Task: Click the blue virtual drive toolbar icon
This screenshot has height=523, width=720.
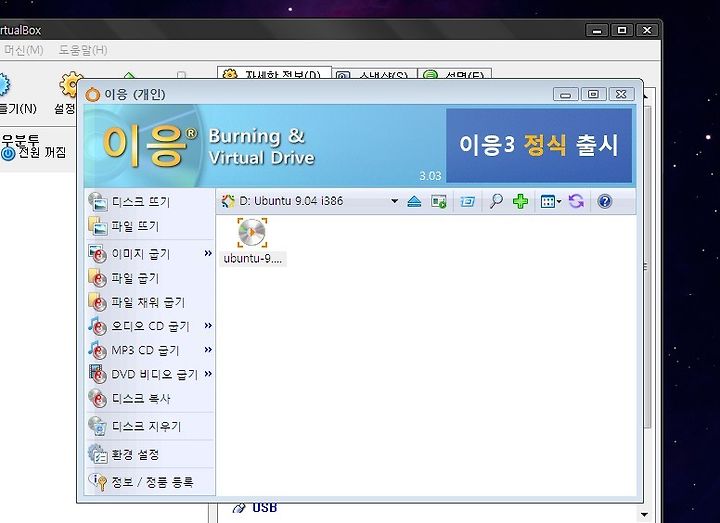Action: (x=467, y=201)
